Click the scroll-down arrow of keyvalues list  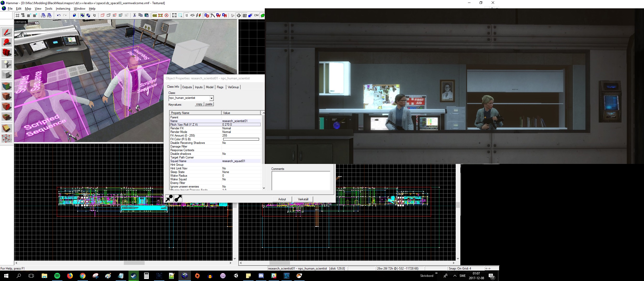pos(264,188)
